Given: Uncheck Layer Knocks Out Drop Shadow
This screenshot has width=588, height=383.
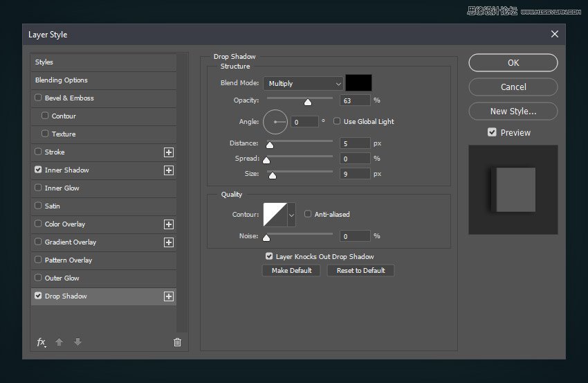Looking at the screenshot, I should tap(268, 256).
